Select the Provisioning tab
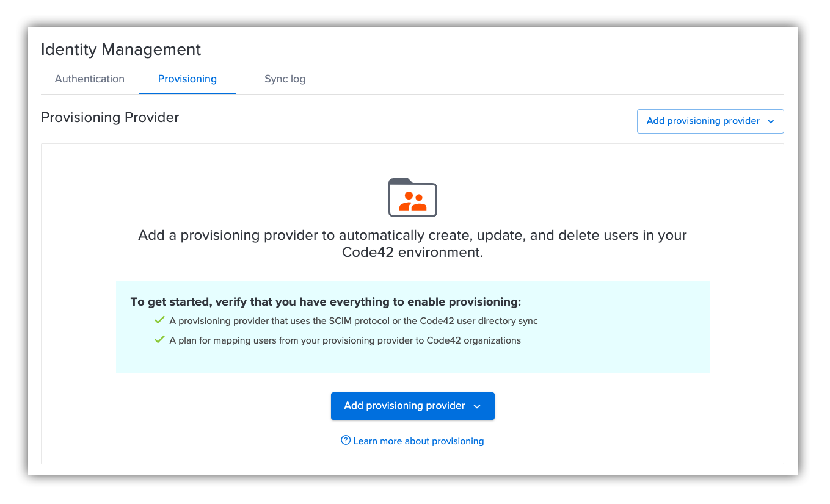Image resolution: width=830 pixels, height=504 pixels. pyautogui.click(x=187, y=79)
